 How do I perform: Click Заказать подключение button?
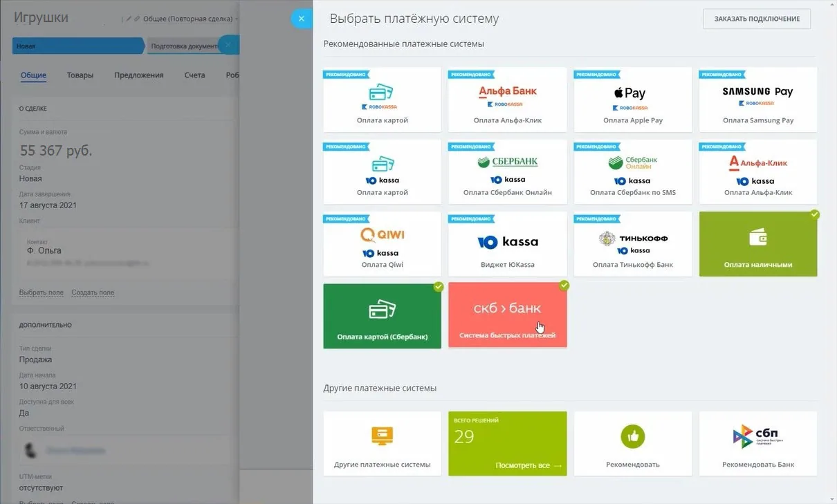click(x=757, y=19)
